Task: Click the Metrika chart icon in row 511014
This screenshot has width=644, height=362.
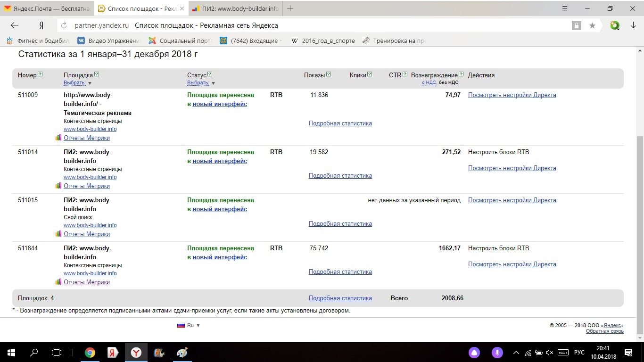Action: [x=58, y=186]
